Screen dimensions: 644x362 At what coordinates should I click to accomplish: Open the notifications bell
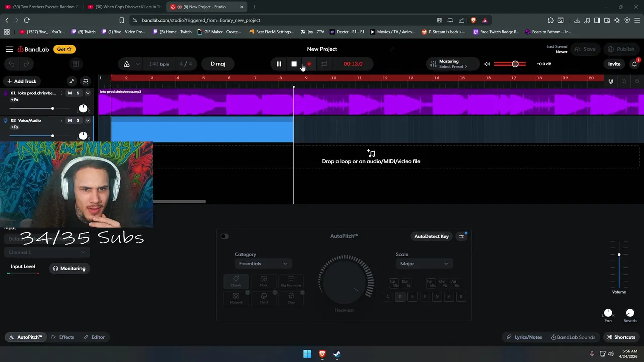coord(634,64)
